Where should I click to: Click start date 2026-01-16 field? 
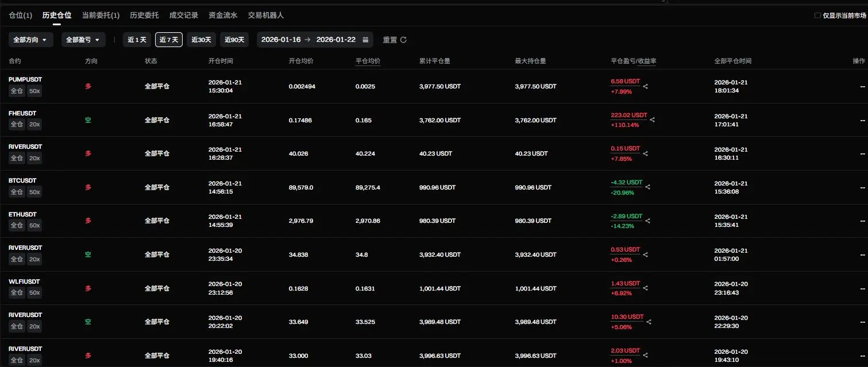281,40
